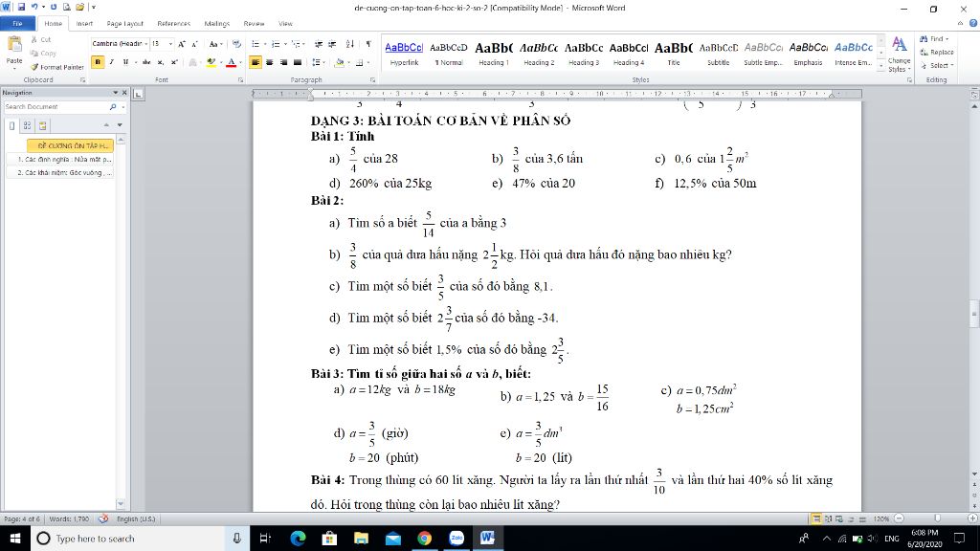Toggle Center alignment
The height and width of the screenshot is (551, 980).
tap(269, 62)
